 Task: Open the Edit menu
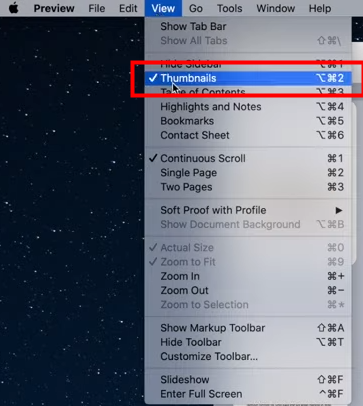click(128, 8)
